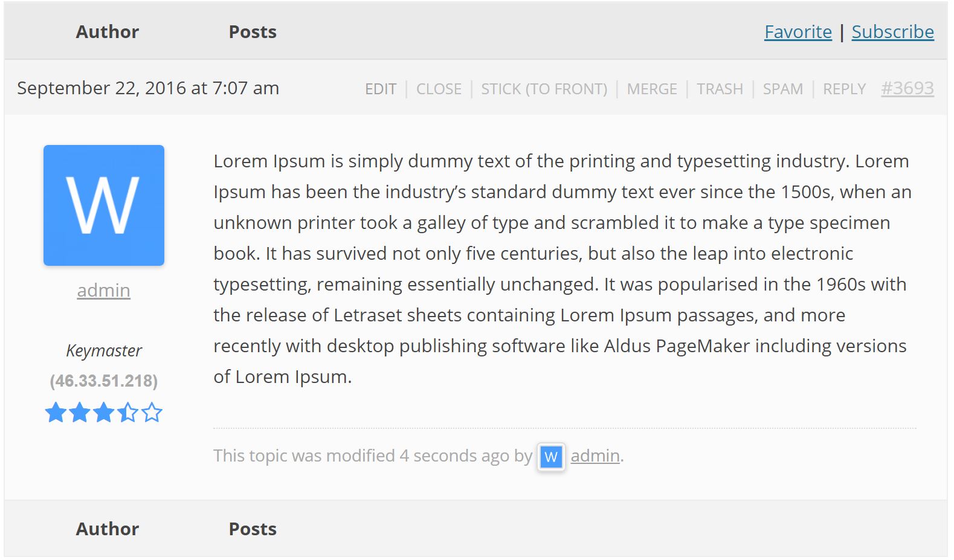Open the Favorite link
Screen dimensions: 954x560
click(x=798, y=31)
